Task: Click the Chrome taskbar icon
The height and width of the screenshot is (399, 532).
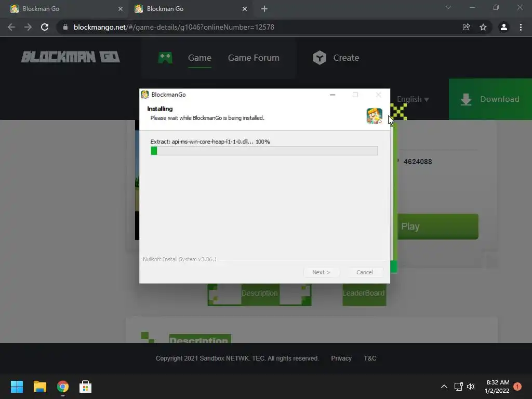Action: (63, 387)
